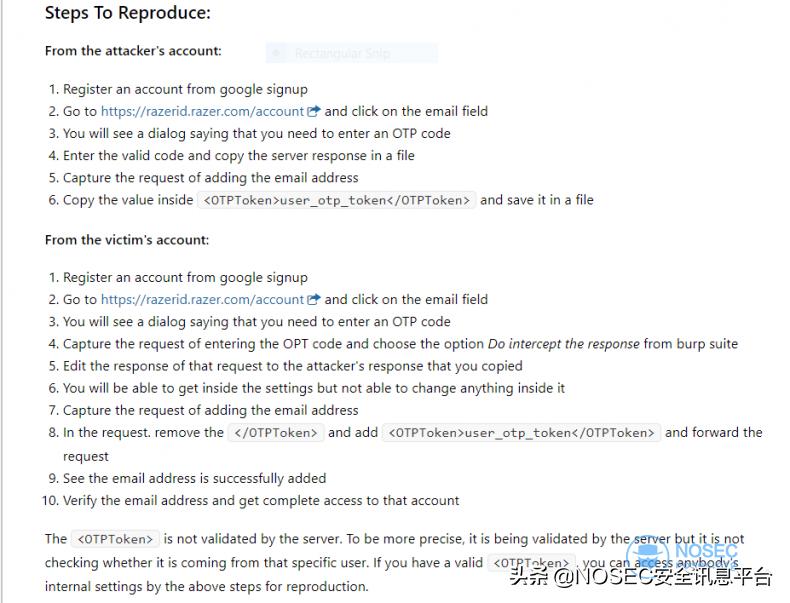Click the italic "Do intercept the response" text
Viewport: 790px width, 603px height.
tap(563, 344)
